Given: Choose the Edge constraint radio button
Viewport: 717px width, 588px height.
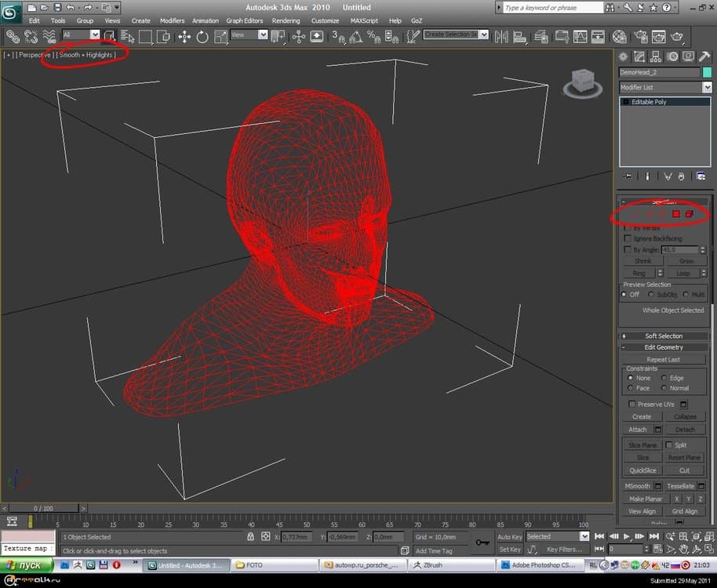Looking at the screenshot, I should (664, 378).
